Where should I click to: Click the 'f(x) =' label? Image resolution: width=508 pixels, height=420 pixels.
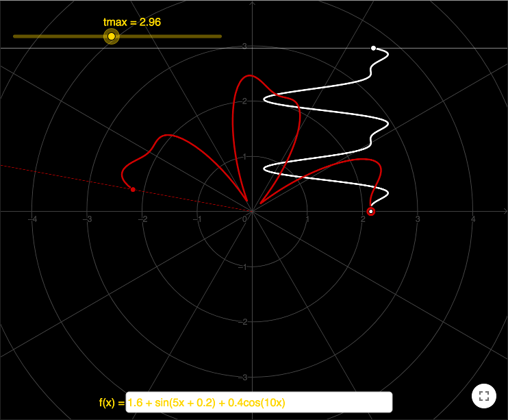pyautogui.click(x=112, y=403)
